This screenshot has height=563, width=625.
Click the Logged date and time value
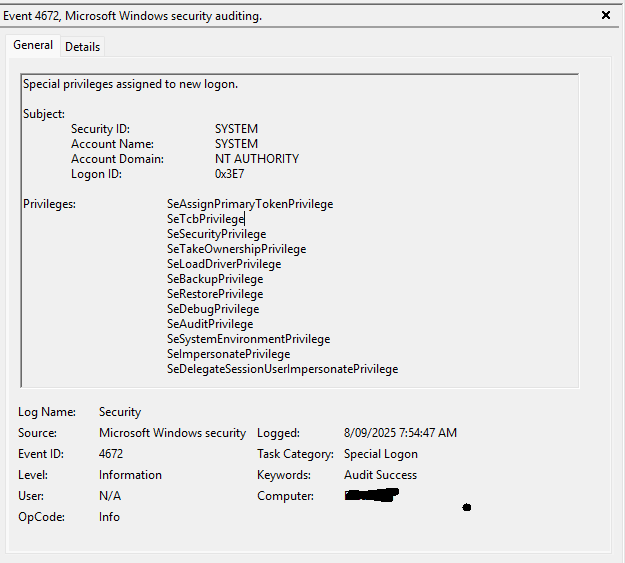pyautogui.click(x=400, y=433)
